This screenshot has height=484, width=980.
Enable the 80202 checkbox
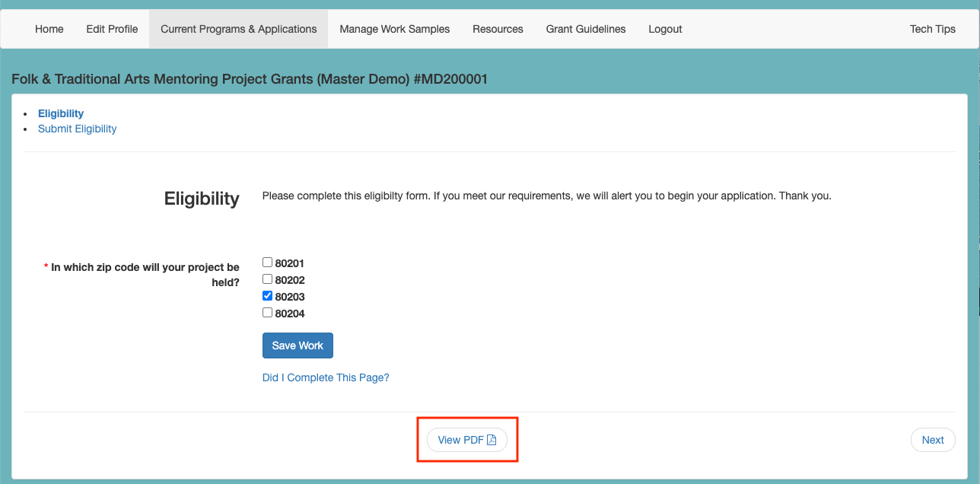point(267,279)
